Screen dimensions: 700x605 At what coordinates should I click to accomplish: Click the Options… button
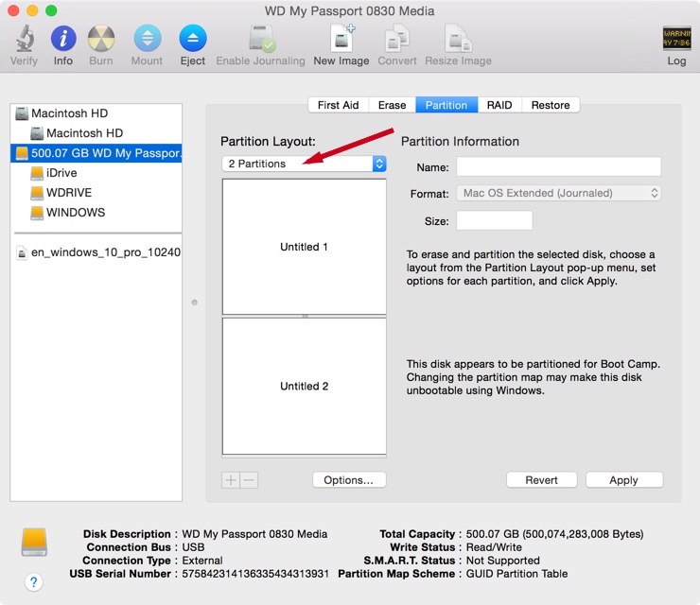pyautogui.click(x=349, y=480)
